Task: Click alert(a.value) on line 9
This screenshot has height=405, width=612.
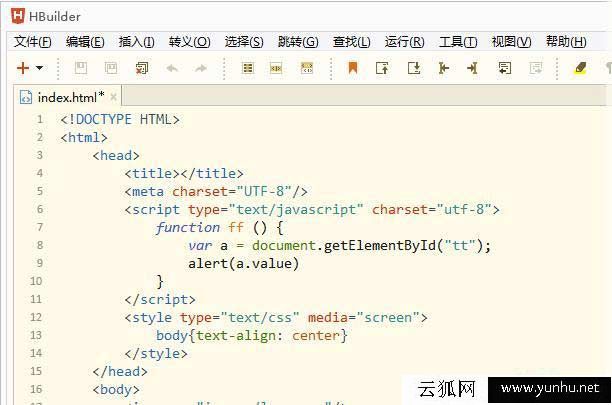Action: click(244, 263)
